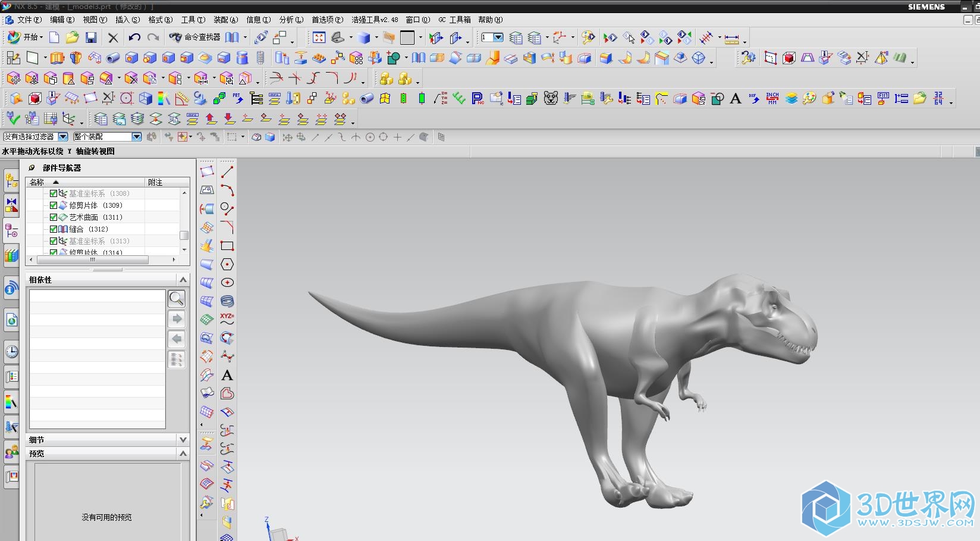Select the Helix curve tool
The width and height of the screenshot is (980, 541).
227,301
